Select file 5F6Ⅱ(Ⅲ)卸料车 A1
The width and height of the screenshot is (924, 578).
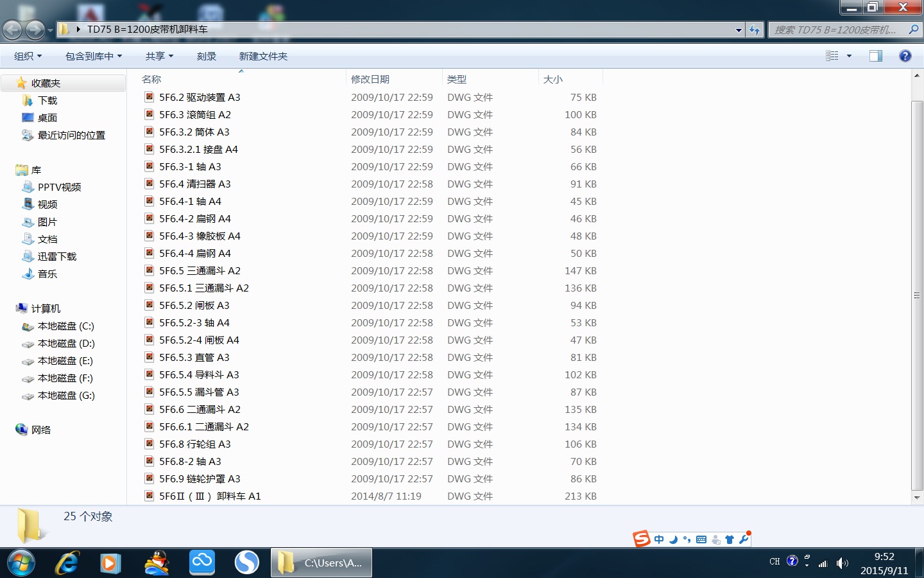coord(210,496)
